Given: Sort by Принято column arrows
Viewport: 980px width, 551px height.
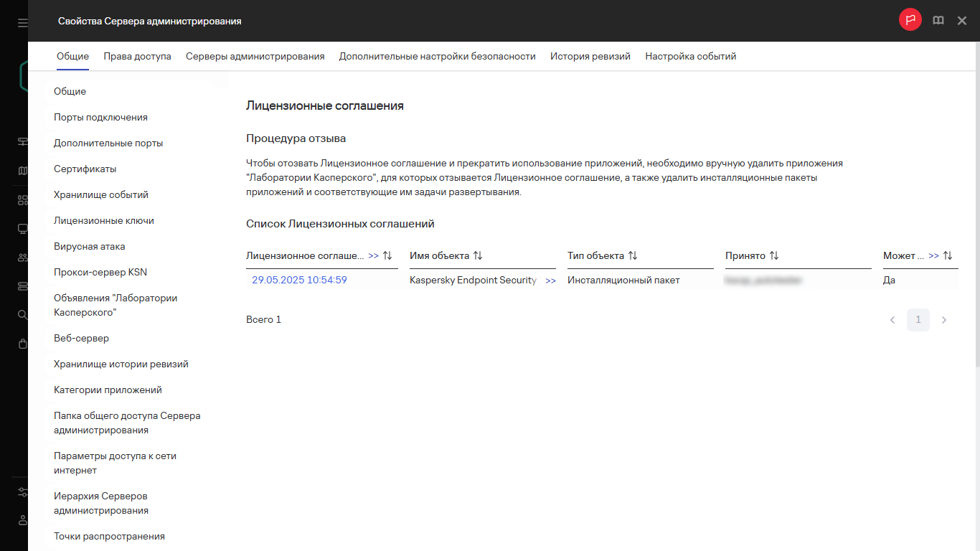Looking at the screenshot, I should [x=774, y=256].
